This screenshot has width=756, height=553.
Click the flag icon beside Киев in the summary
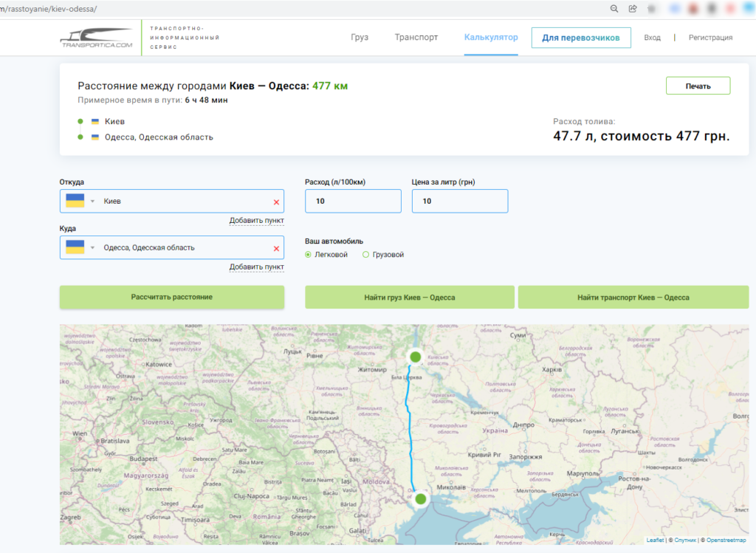click(x=95, y=122)
